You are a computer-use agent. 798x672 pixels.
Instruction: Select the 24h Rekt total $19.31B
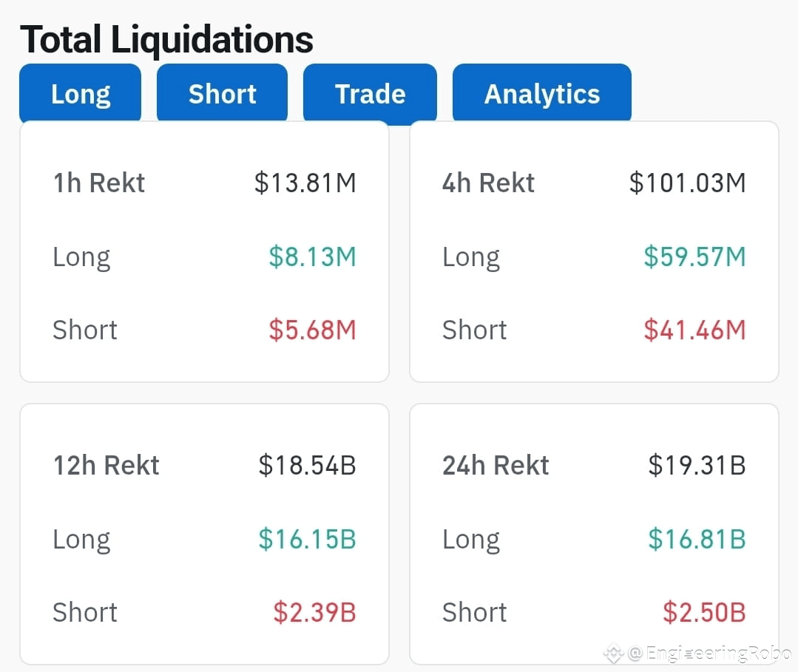697,465
